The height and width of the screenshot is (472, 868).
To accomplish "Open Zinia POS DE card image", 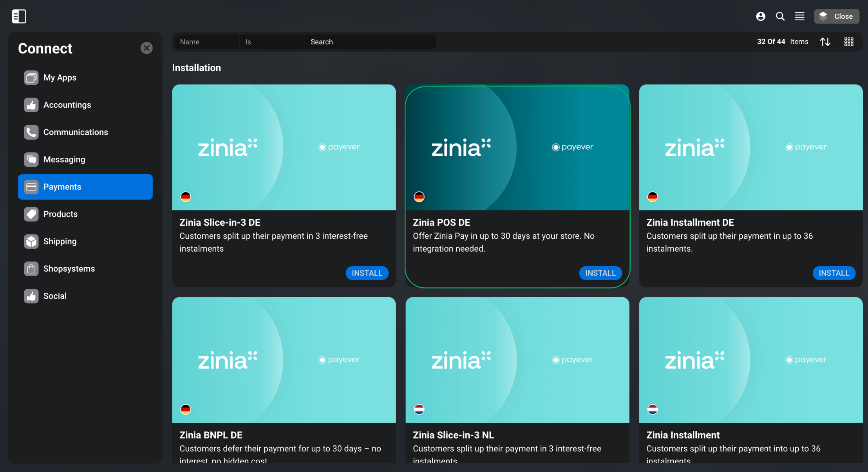I will 517,148.
